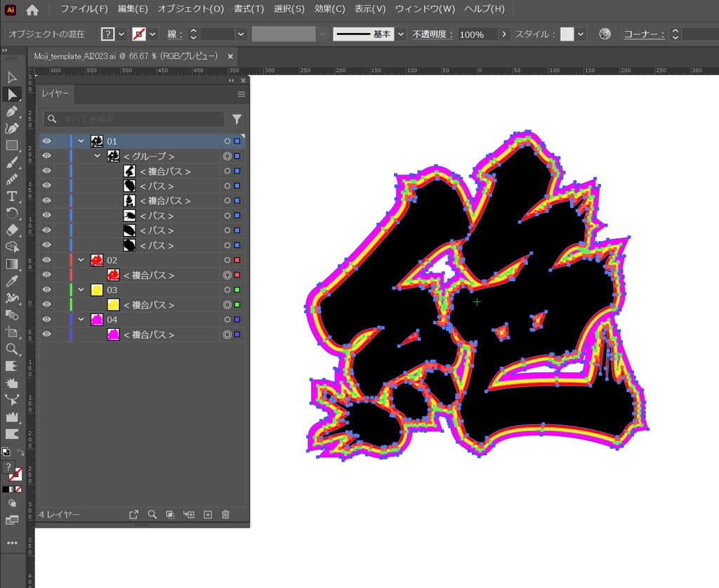Select the Rectangle tool
Image resolution: width=719 pixels, height=588 pixels.
click(x=12, y=145)
